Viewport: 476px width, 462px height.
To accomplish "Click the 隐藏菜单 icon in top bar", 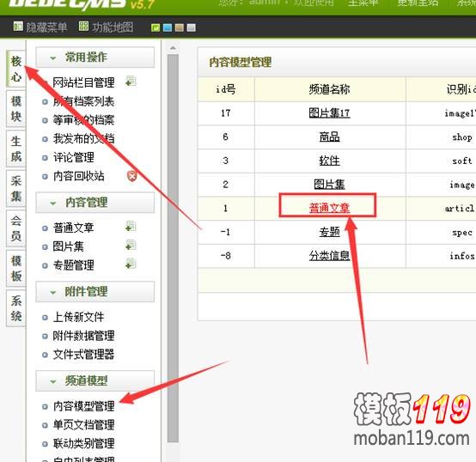I will point(18,27).
